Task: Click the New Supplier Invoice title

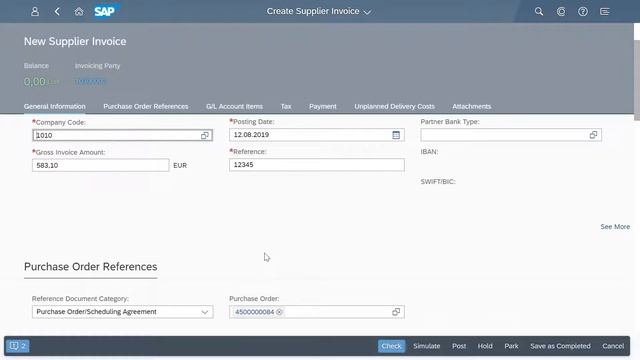Action: [x=75, y=41]
